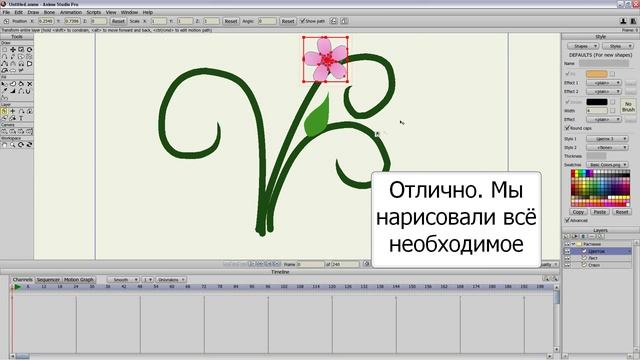The height and width of the screenshot is (360, 640).
Task: Select the Add Point curve tool
Action: coord(4,57)
